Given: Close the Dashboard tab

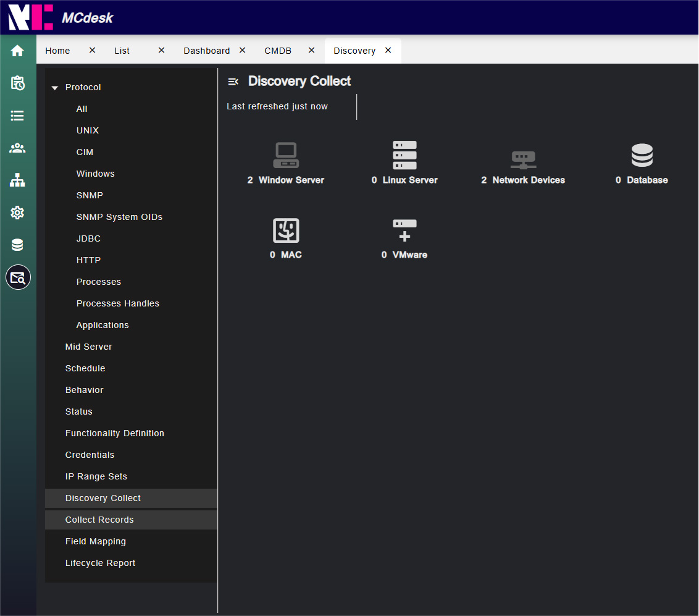Looking at the screenshot, I should [x=242, y=51].
